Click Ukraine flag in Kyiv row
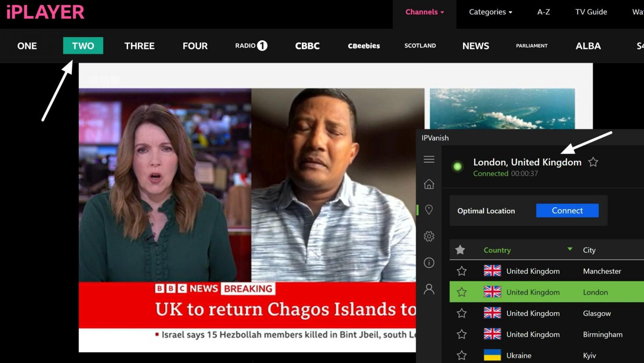The height and width of the screenshot is (363, 644). (x=492, y=355)
